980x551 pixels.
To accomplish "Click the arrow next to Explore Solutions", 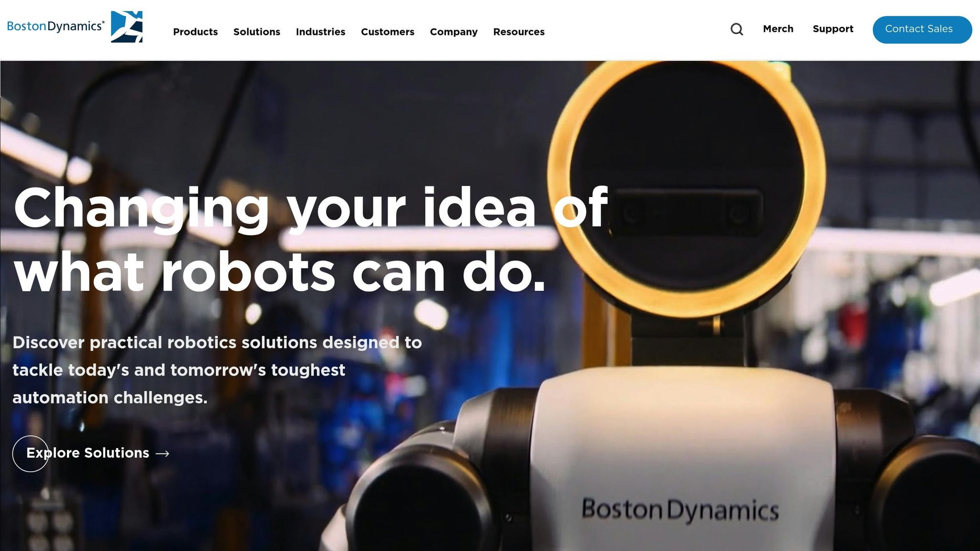I will click(163, 453).
